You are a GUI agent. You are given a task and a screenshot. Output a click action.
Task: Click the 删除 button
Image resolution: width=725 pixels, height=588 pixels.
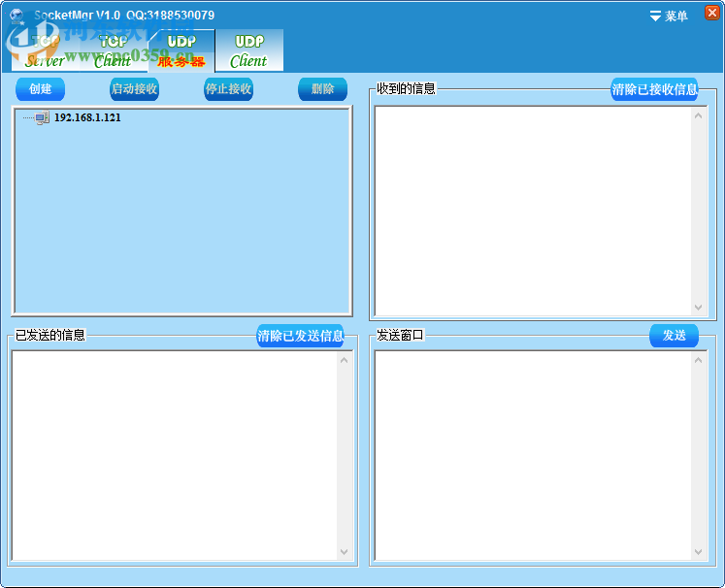(x=323, y=89)
